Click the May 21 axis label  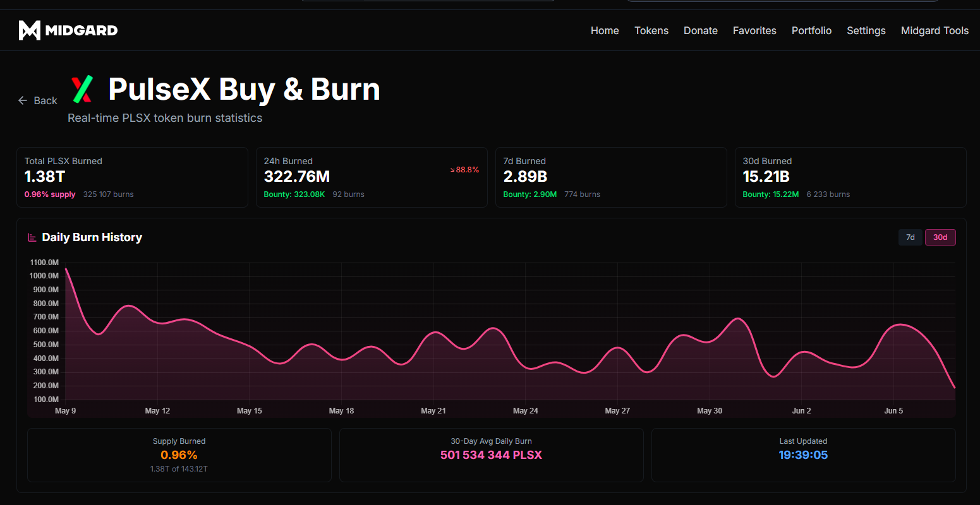pos(433,411)
